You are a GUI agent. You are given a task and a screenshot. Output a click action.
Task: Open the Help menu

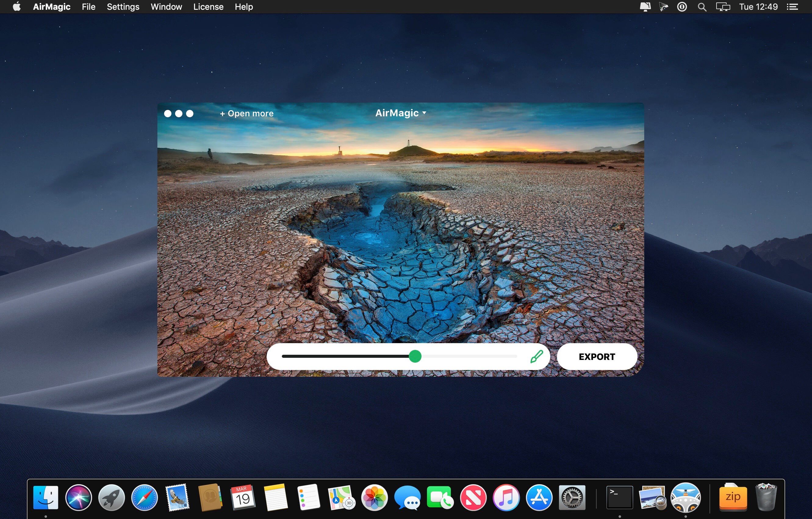[x=243, y=7]
